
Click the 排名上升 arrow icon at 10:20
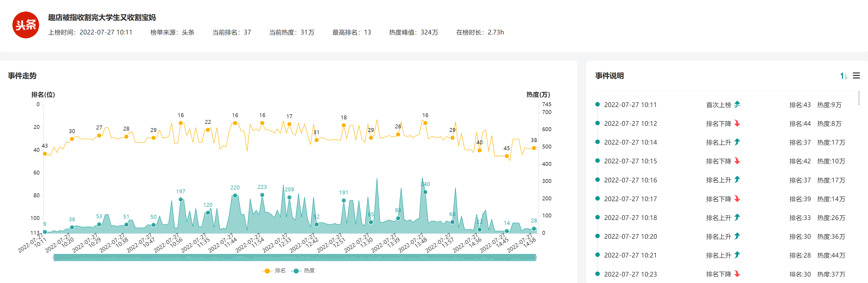click(x=737, y=236)
